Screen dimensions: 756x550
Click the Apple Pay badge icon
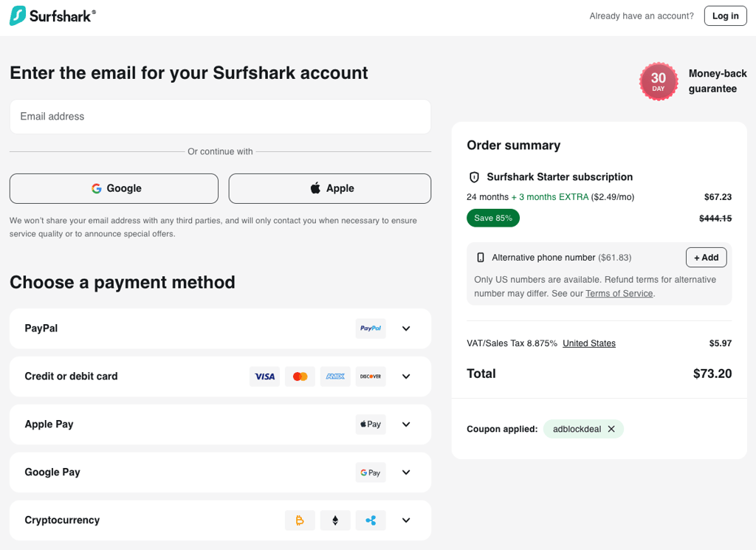(x=371, y=424)
